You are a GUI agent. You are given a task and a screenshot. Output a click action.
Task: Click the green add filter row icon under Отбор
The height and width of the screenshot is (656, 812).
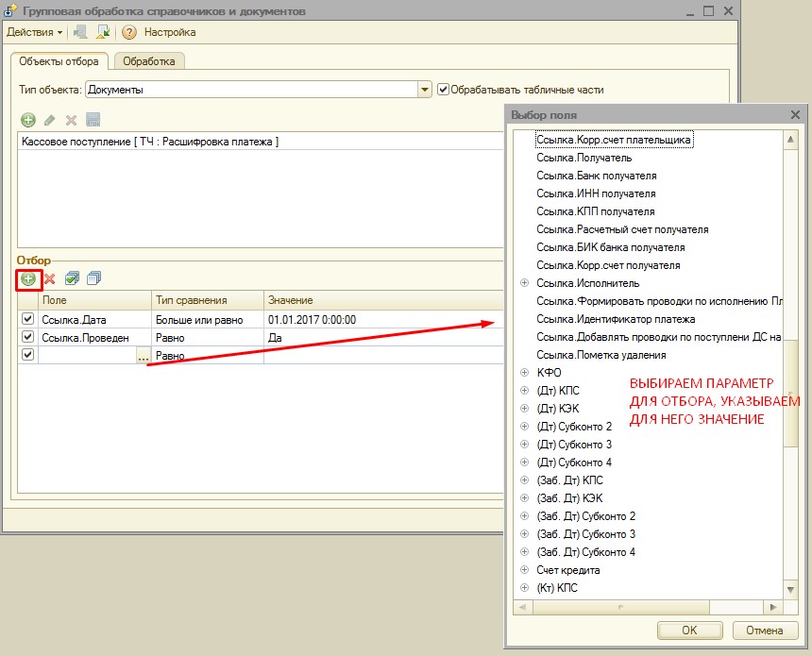pos(28,279)
